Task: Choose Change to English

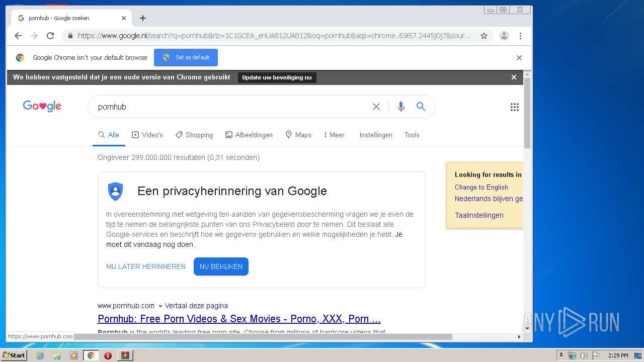Action: (481, 187)
